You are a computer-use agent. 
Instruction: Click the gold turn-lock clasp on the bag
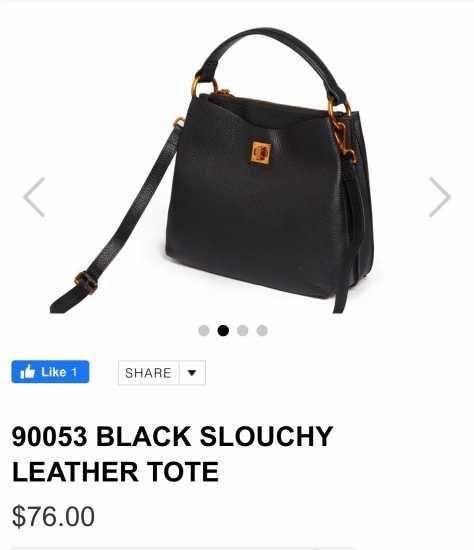(x=261, y=152)
